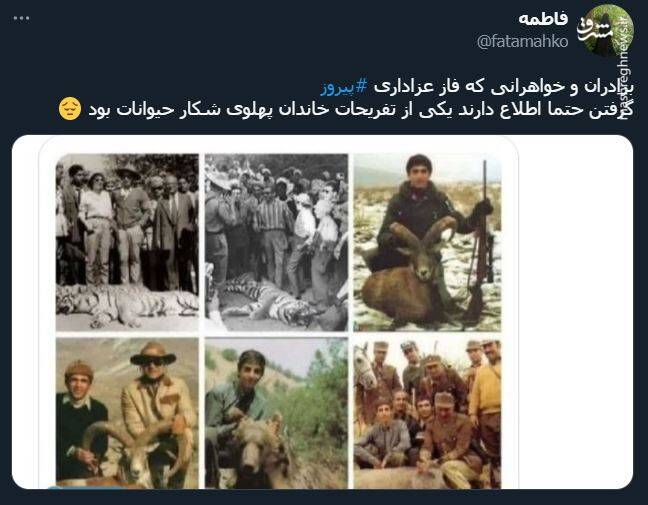Click the profile avatar picture

(x=606, y=31)
